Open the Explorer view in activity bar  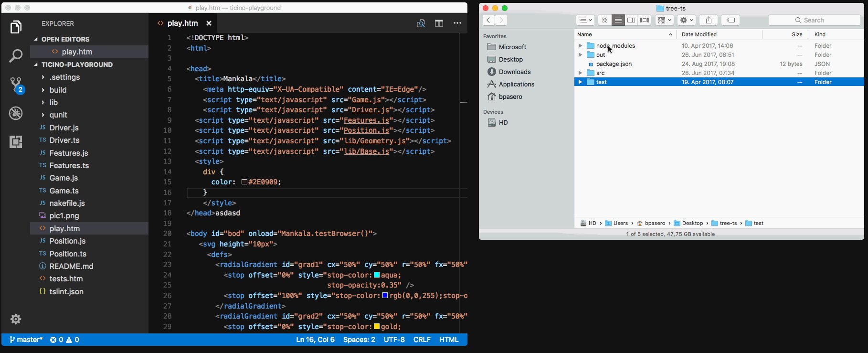coord(16,27)
